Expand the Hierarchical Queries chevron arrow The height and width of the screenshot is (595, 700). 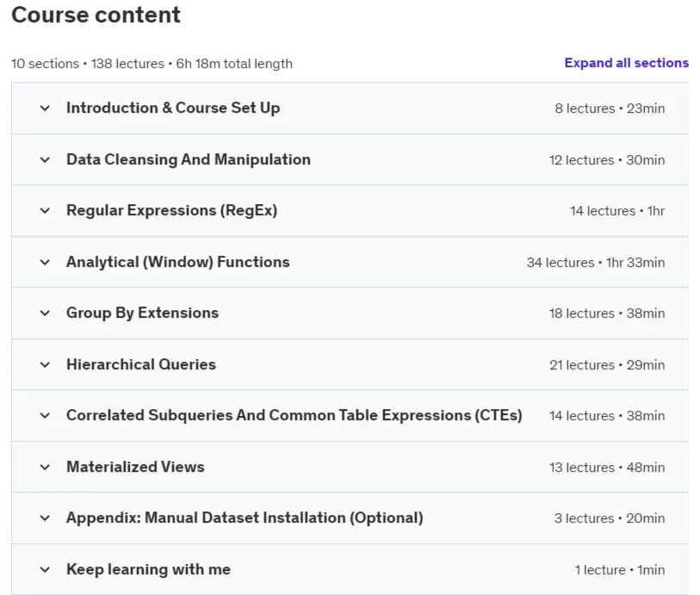coord(45,365)
